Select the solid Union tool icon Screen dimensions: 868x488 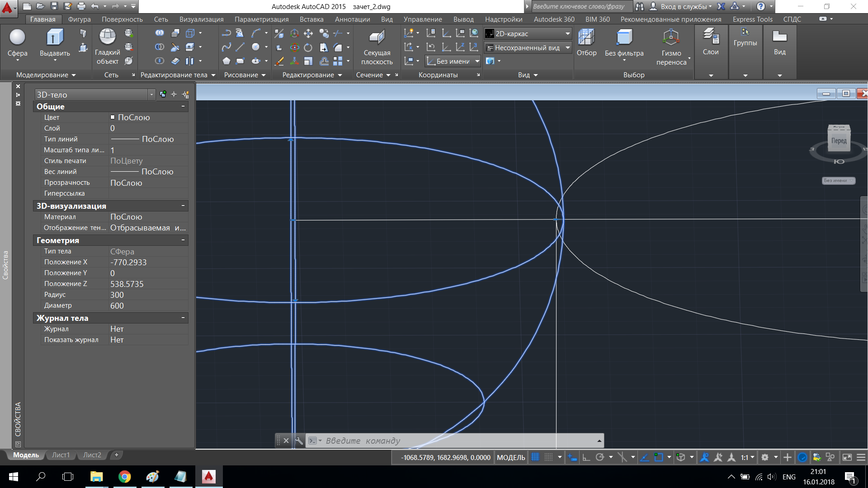[160, 33]
